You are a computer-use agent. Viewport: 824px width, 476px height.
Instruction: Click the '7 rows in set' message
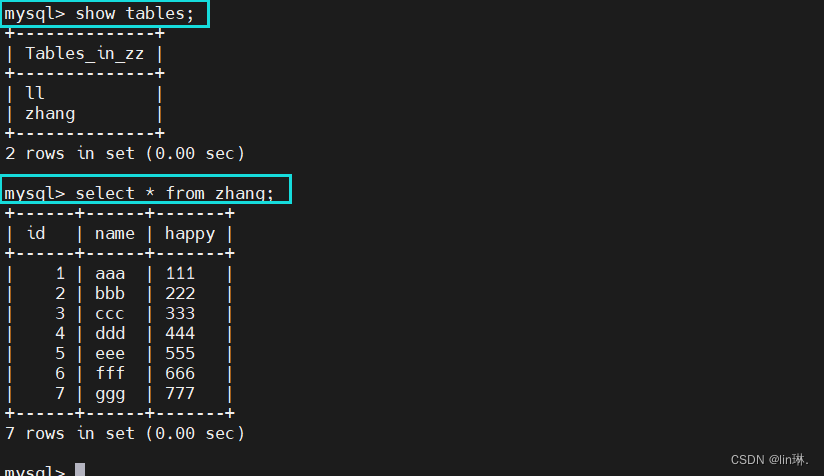click(x=125, y=433)
